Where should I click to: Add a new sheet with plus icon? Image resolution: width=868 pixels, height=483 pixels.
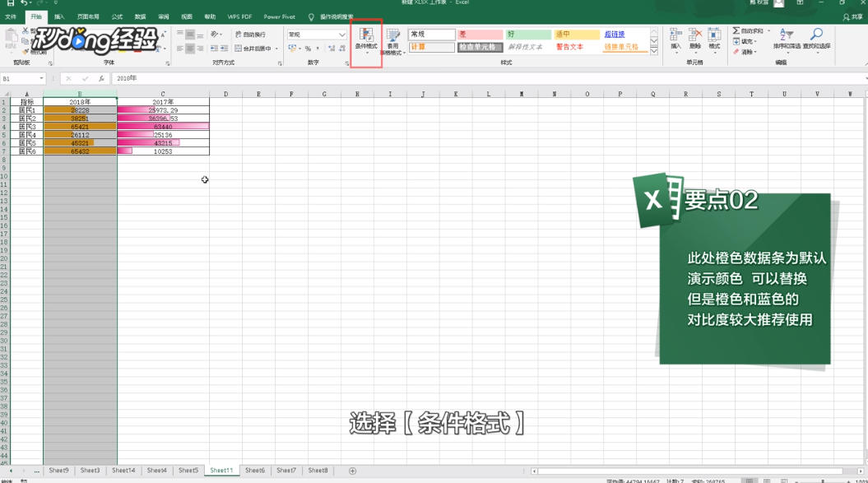(353, 471)
